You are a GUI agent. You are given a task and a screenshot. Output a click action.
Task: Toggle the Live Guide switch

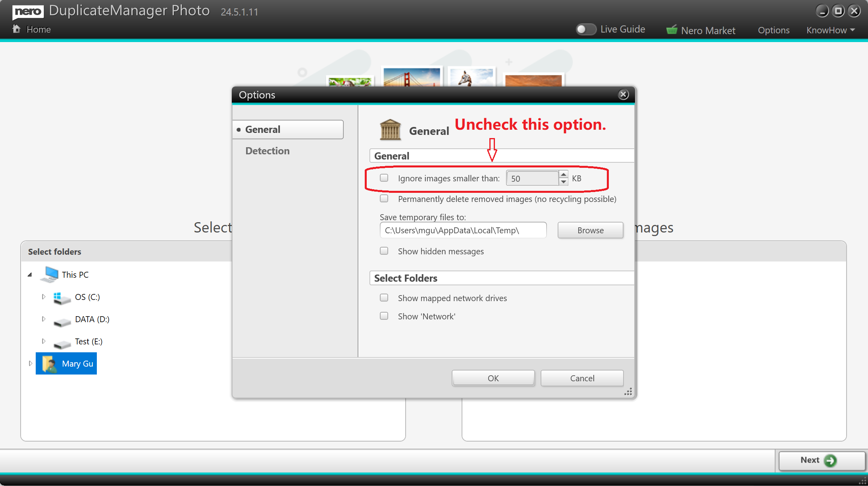click(x=586, y=29)
